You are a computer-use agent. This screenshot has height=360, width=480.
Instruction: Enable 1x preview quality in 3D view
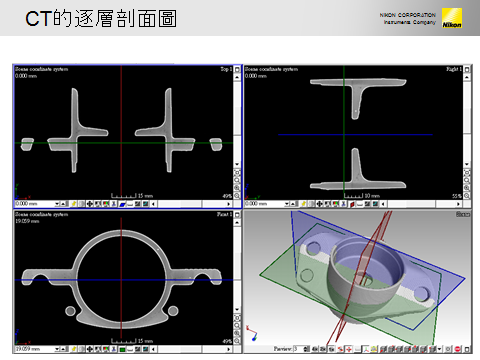click(331, 349)
